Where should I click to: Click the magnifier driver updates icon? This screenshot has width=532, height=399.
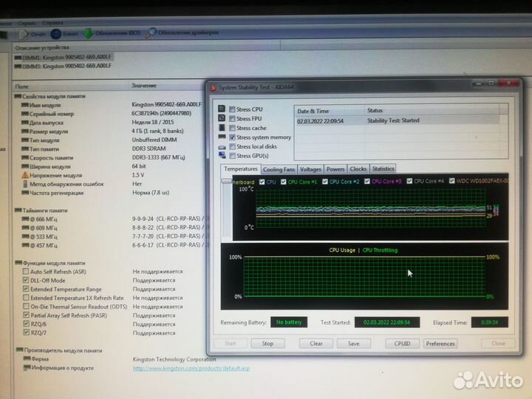click(151, 33)
